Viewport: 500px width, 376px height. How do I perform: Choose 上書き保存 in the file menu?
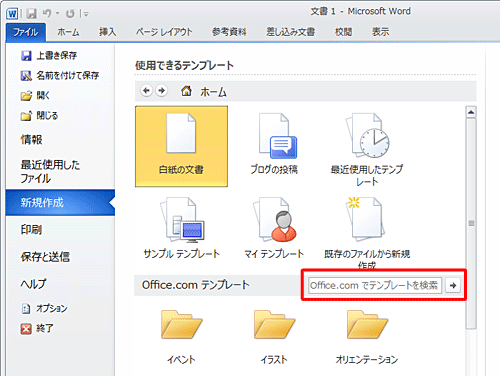point(49,55)
